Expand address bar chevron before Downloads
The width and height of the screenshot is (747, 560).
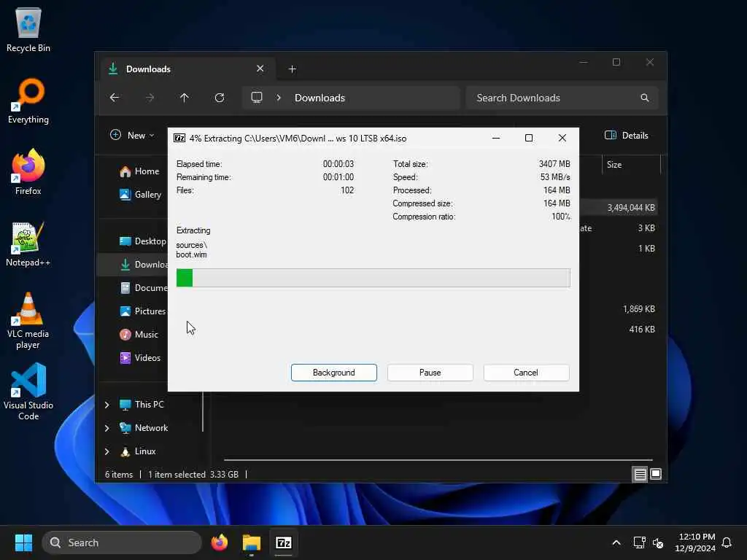[x=279, y=98]
